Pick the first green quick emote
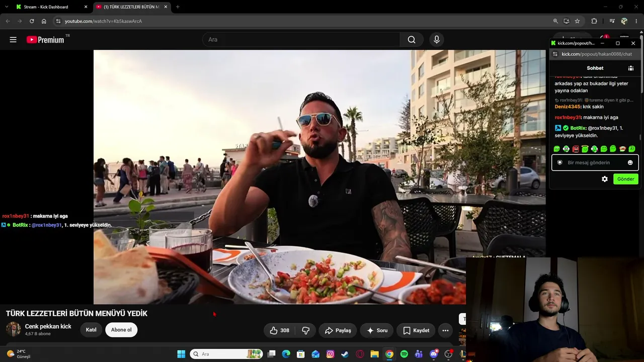Viewport: 644px width, 362px height. pos(557,149)
